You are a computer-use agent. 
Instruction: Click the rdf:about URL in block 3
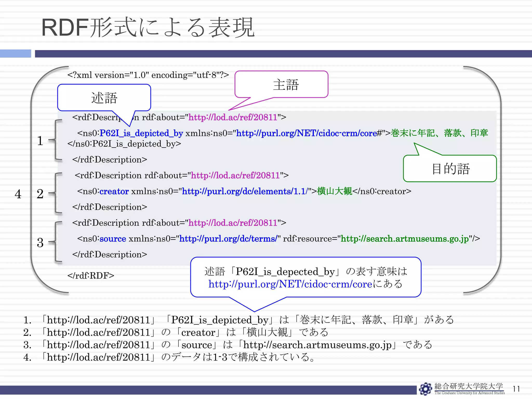[233, 223]
